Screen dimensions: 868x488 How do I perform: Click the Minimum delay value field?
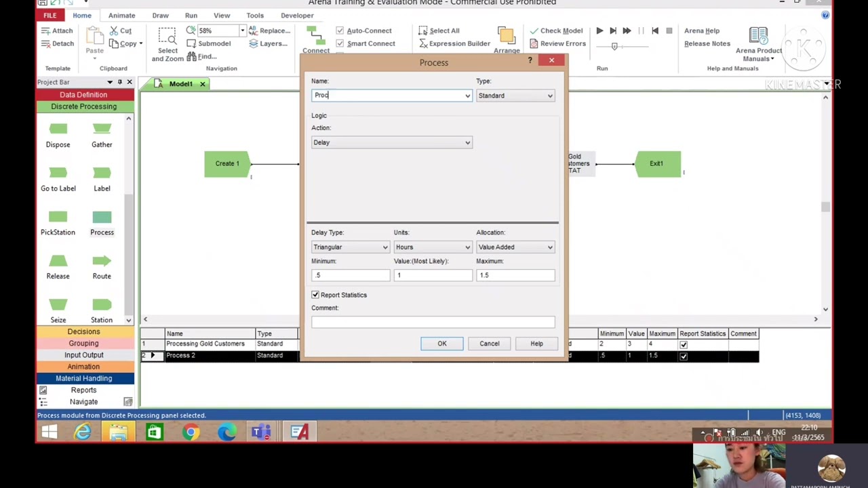[351, 275]
